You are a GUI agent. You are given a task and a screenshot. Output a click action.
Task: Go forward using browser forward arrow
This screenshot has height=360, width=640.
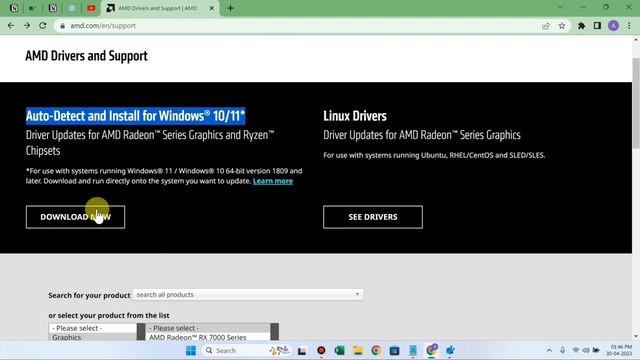[x=27, y=25]
